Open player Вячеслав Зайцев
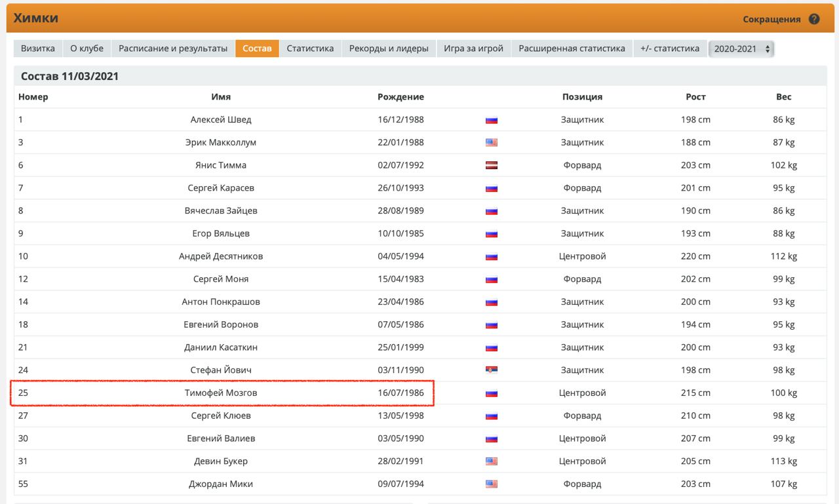Viewport: 839px width, 504px height. pos(221,210)
